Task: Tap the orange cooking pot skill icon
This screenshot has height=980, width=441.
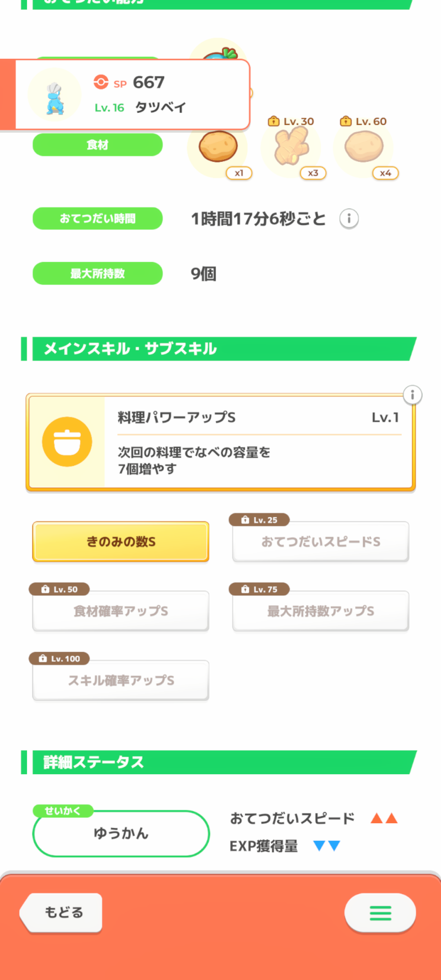Action: [67, 442]
